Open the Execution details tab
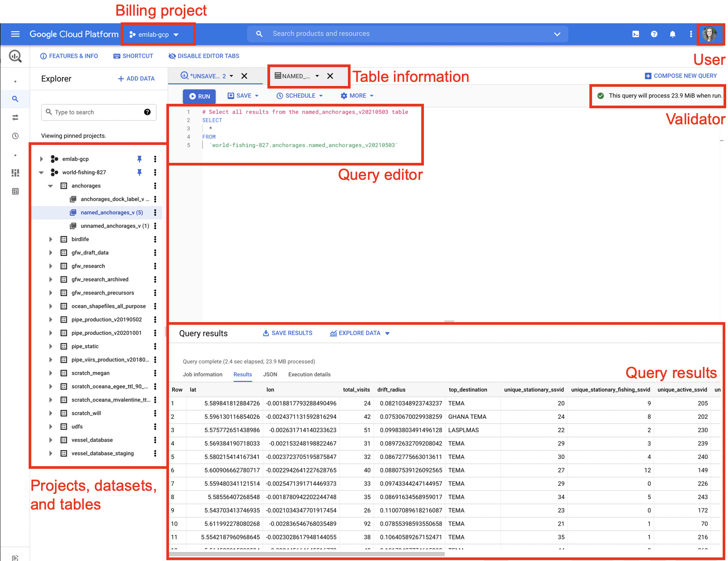This screenshot has height=561, width=728. click(x=309, y=374)
